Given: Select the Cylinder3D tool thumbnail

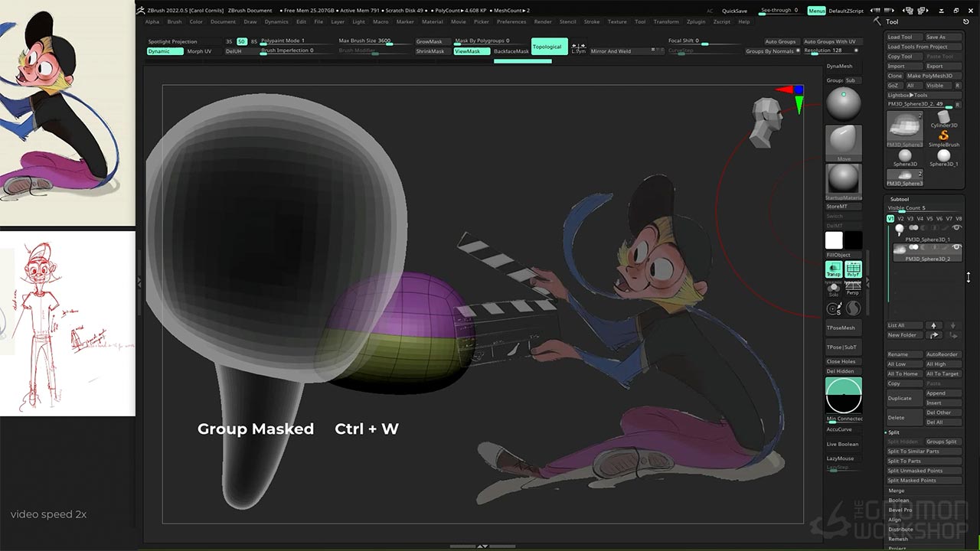Looking at the screenshot, I should [943, 118].
